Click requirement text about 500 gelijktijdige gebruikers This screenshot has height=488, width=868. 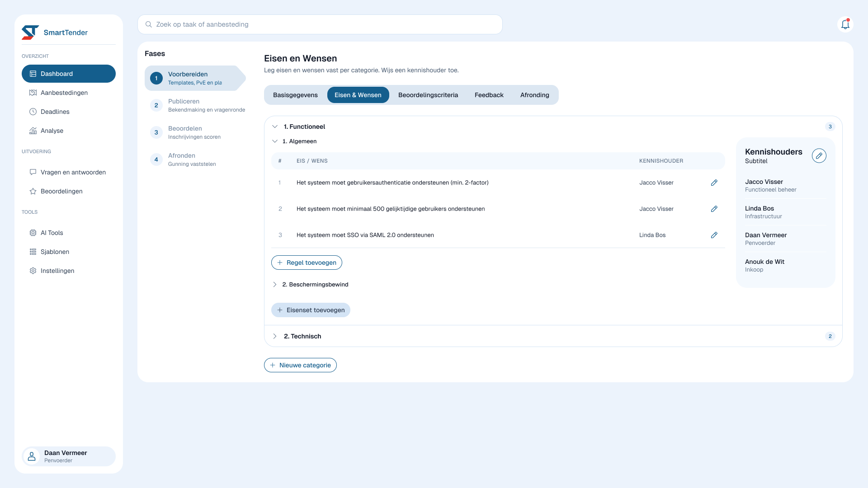pyautogui.click(x=391, y=209)
